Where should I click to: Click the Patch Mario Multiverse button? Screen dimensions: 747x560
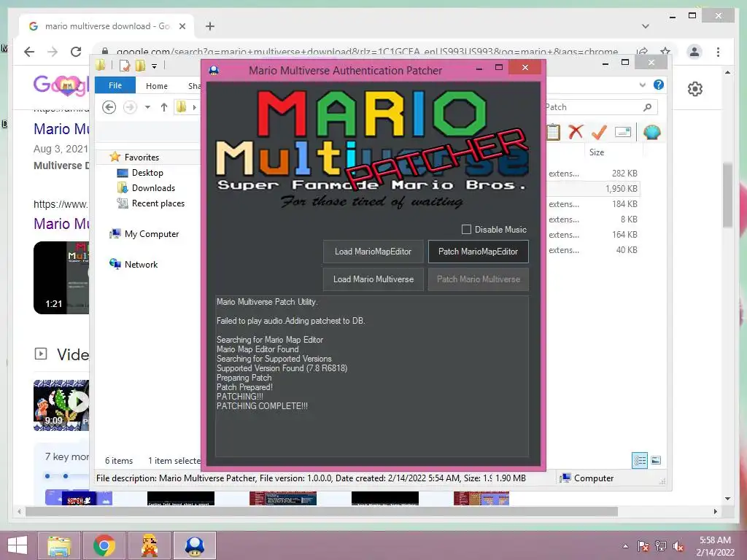(479, 279)
